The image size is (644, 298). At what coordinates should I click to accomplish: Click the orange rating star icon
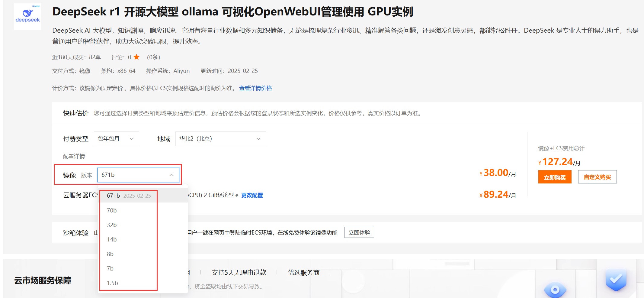pos(136,57)
